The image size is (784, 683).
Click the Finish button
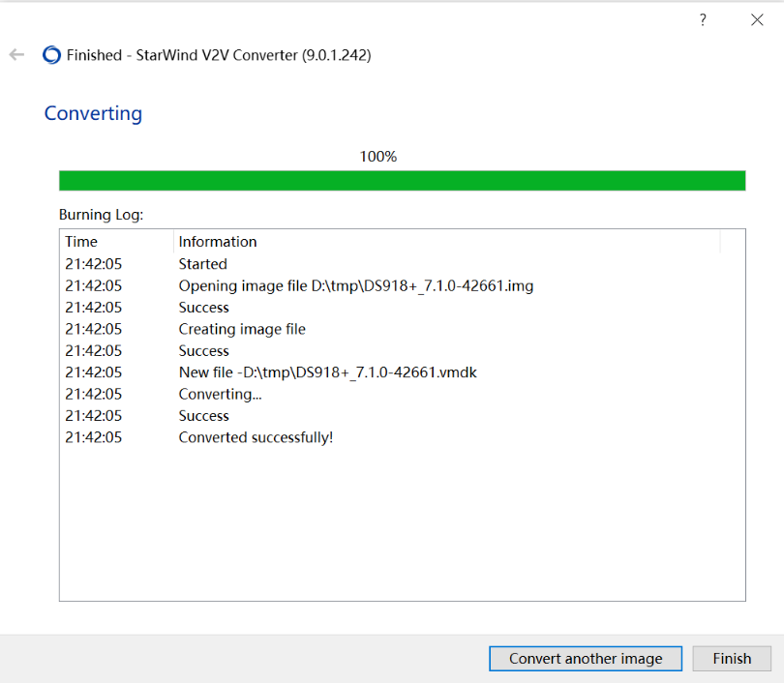click(732, 659)
